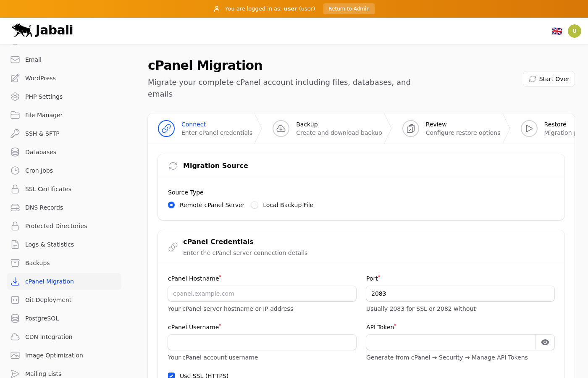
Task: Click the CDN Integration cloud icon
Action: pos(15,337)
